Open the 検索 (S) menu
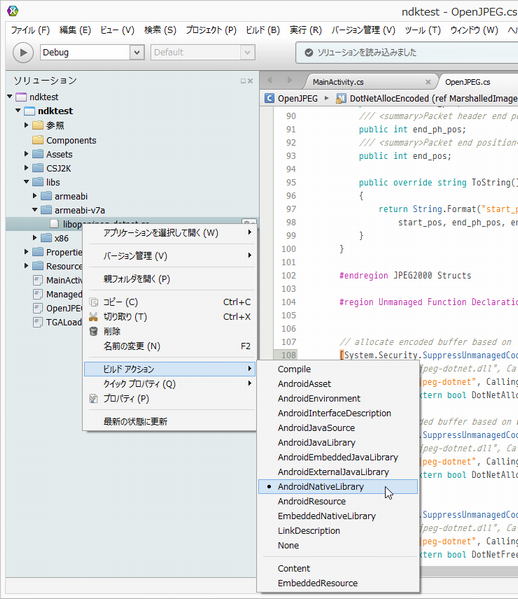Screen dimensions: 518x599 pos(160,30)
